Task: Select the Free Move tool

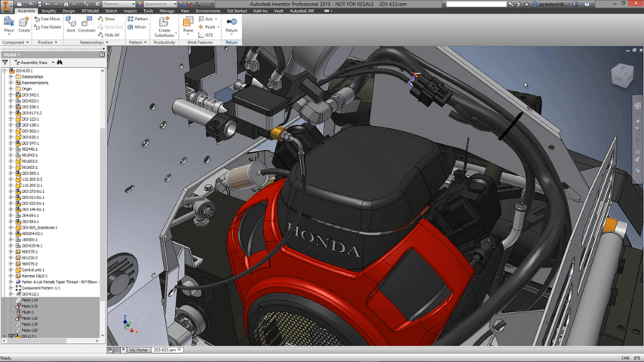Action: pyautogui.click(x=48, y=19)
